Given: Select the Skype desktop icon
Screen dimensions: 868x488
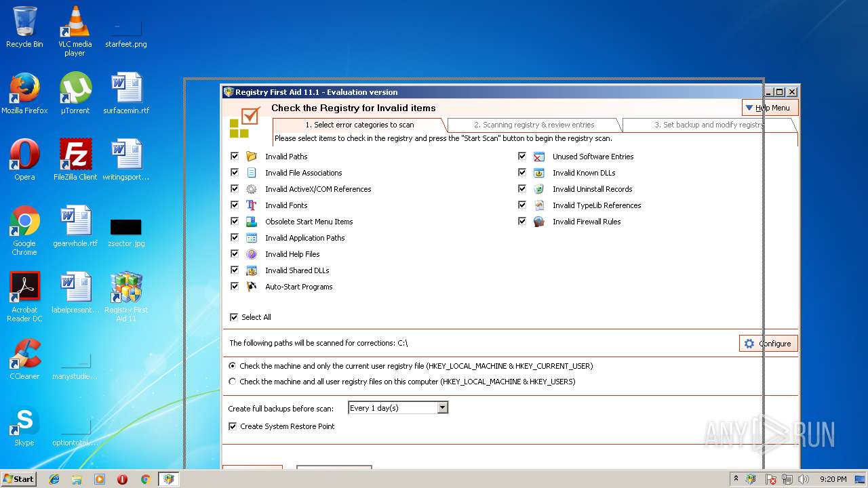Looking at the screenshot, I should coord(24,426).
